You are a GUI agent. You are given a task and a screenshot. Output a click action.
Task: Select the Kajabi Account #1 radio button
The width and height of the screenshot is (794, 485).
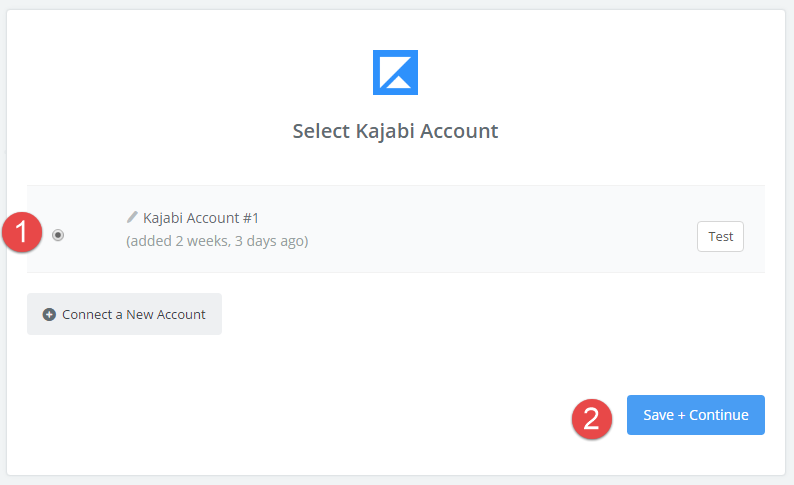pos(58,235)
